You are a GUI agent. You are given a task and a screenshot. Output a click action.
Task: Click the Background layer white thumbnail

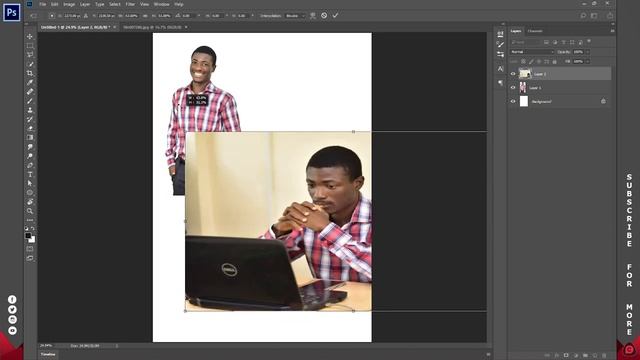coord(524,101)
